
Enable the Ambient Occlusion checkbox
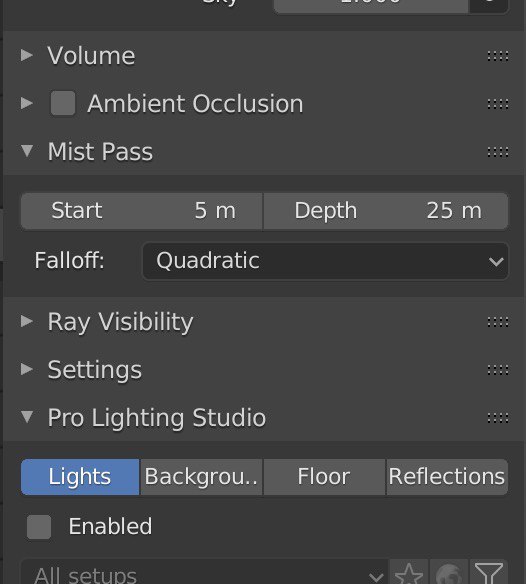(63, 103)
